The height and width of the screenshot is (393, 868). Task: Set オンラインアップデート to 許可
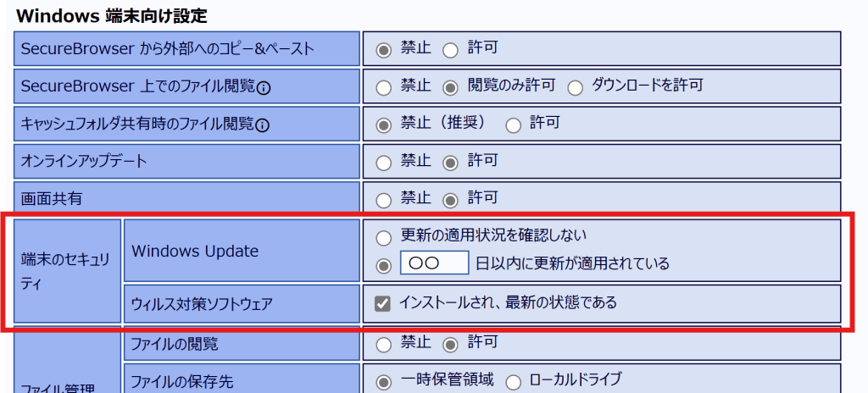point(450,162)
